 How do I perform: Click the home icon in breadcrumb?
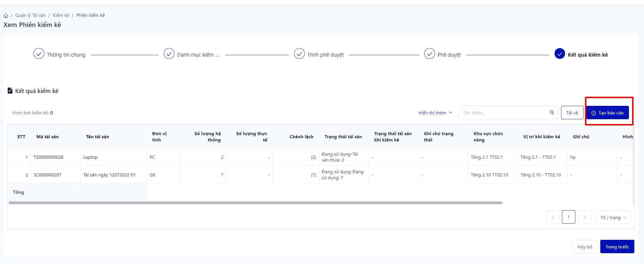pos(6,16)
